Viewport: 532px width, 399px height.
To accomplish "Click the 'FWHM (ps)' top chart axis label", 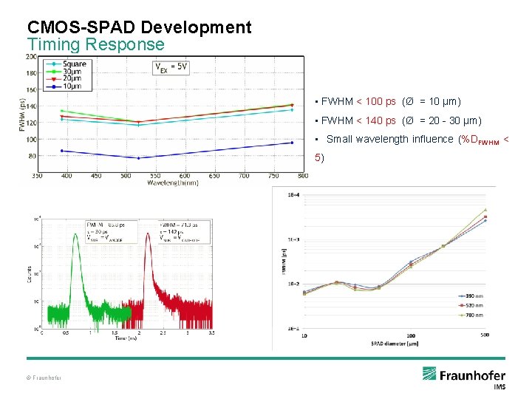I will pyautogui.click(x=22, y=115).
